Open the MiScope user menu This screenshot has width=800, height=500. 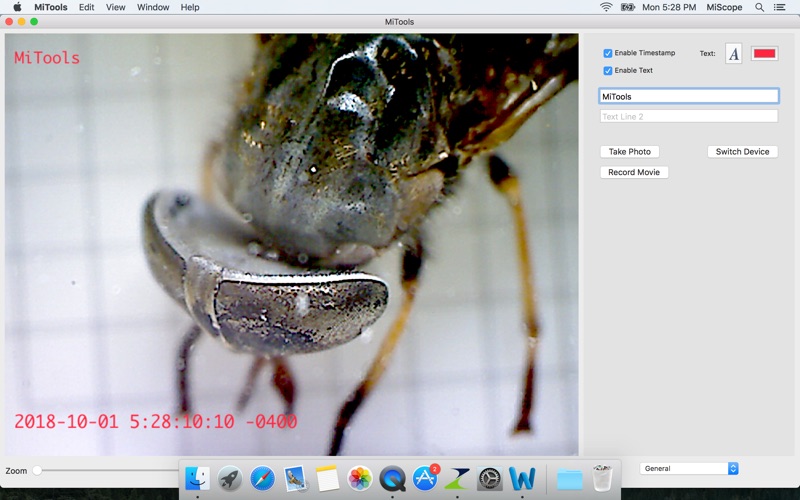click(724, 7)
